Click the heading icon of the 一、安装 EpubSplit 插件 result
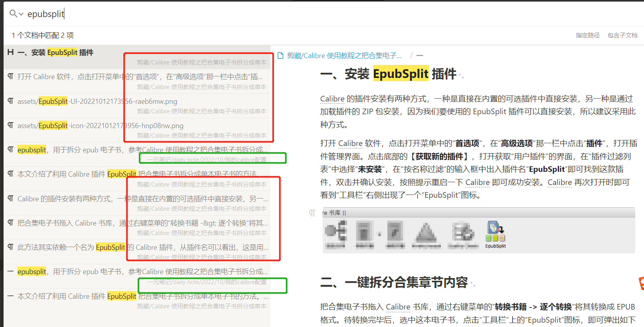The image size is (644, 327). [x=11, y=52]
